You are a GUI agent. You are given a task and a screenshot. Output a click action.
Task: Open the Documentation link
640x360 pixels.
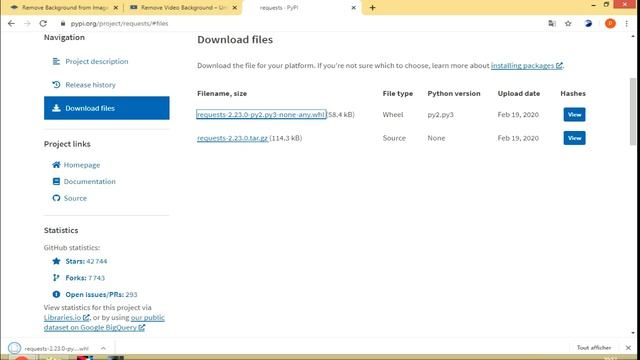coord(89,181)
